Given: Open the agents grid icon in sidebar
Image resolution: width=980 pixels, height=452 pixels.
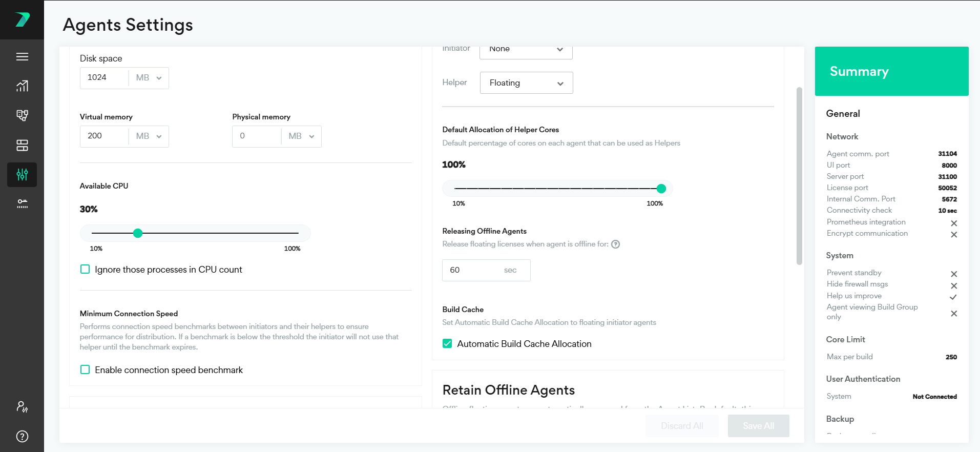Looking at the screenshot, I should [22, 146].
